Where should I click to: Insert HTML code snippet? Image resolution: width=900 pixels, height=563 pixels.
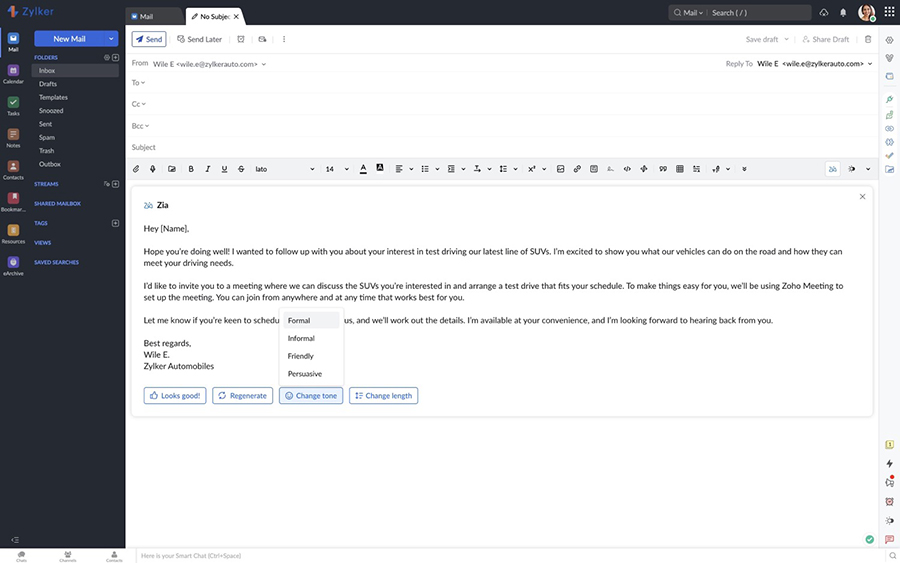pos(627,169)
